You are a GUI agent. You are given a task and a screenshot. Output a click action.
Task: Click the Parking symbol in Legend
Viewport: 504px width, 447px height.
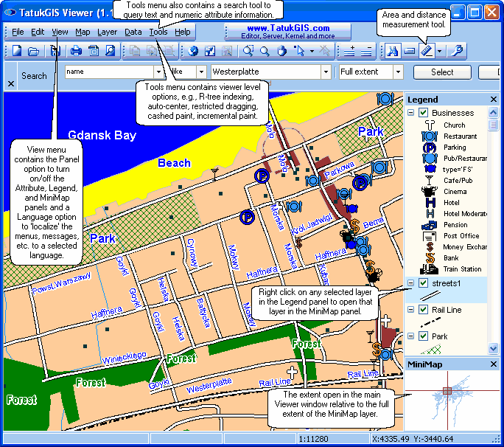pos(430,148)
